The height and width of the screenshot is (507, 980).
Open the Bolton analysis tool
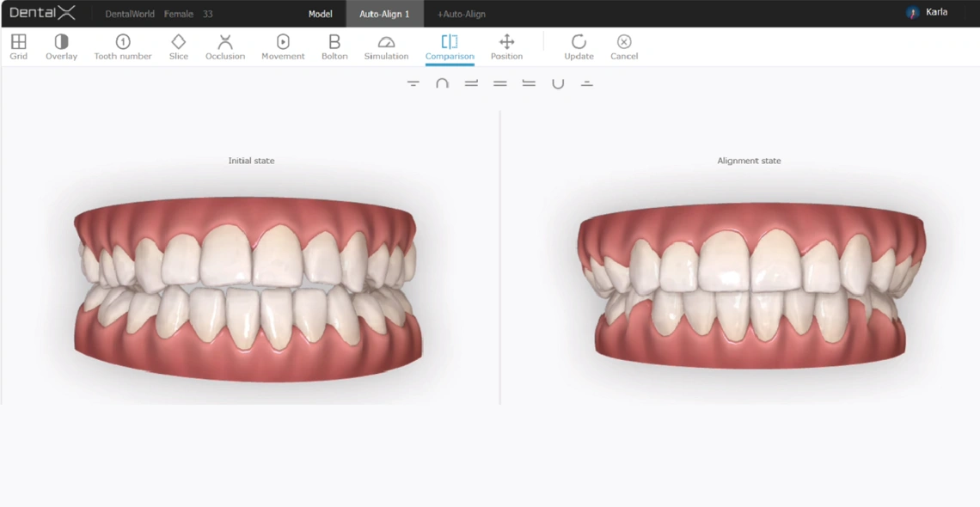point(334,47)
